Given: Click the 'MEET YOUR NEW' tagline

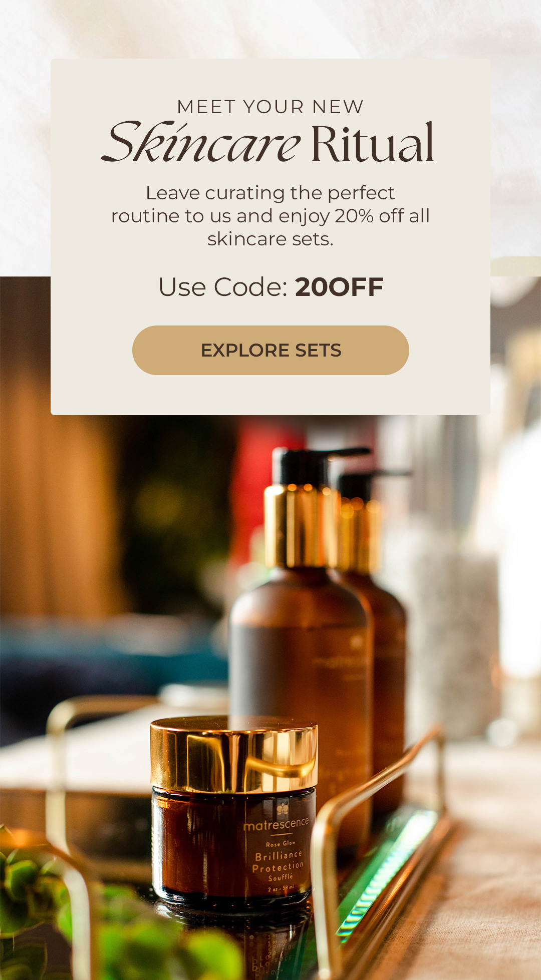Looking at the screenshot, I should [270, 107].
